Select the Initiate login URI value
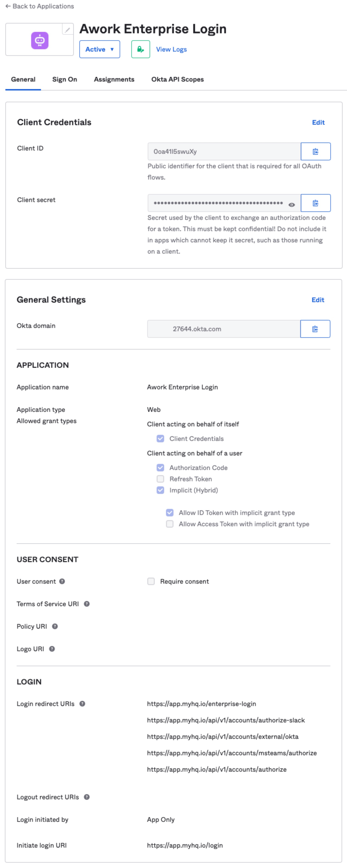This screenshot has width=347, height=868. click(185, 845)
